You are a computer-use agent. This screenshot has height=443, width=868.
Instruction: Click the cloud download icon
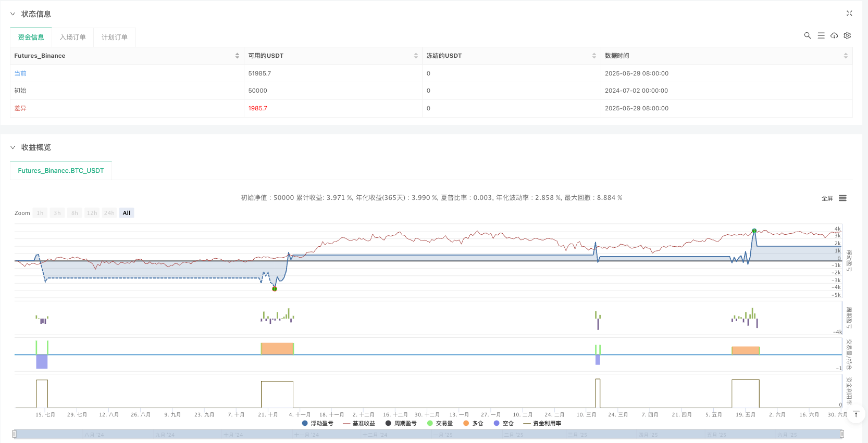(x=834, y=35)
